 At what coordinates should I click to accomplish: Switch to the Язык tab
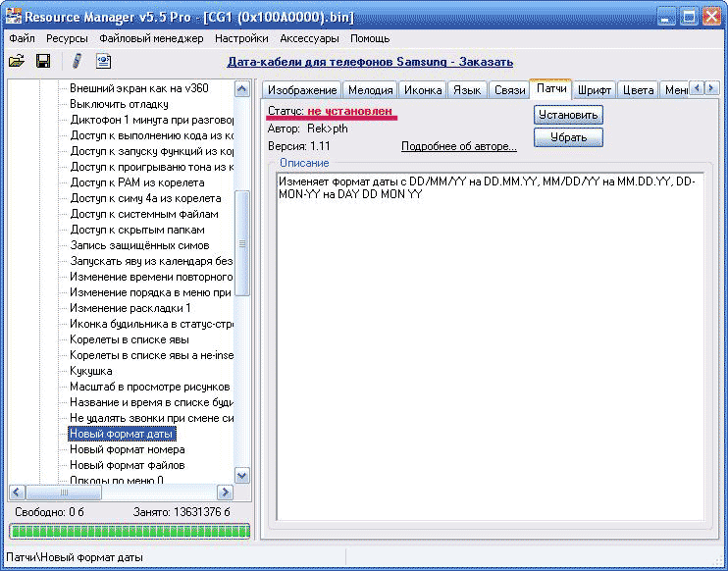click(467, 90)
